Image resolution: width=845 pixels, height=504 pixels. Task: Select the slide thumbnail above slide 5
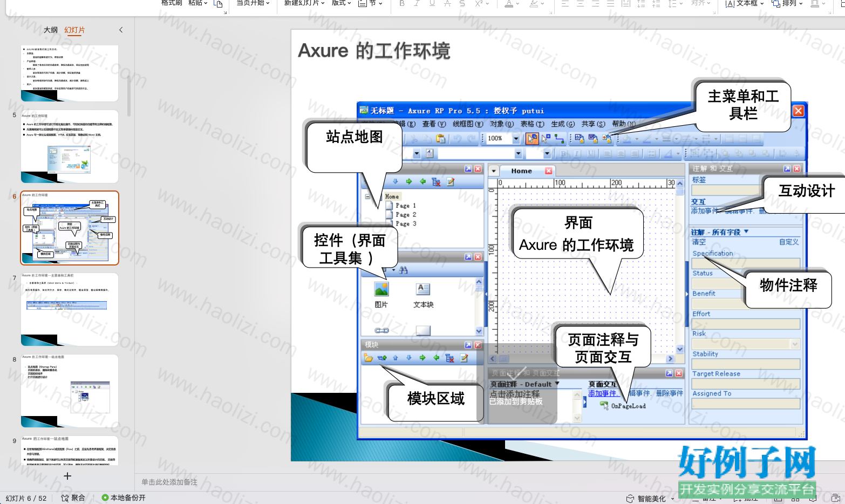pyautogui.click(x=70, y=73)
